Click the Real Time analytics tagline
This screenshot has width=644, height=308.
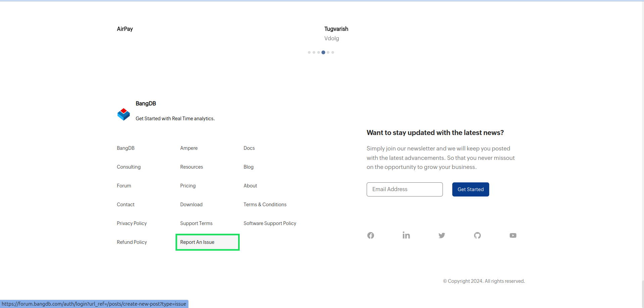pyautogui.click(x=175, y=119)
